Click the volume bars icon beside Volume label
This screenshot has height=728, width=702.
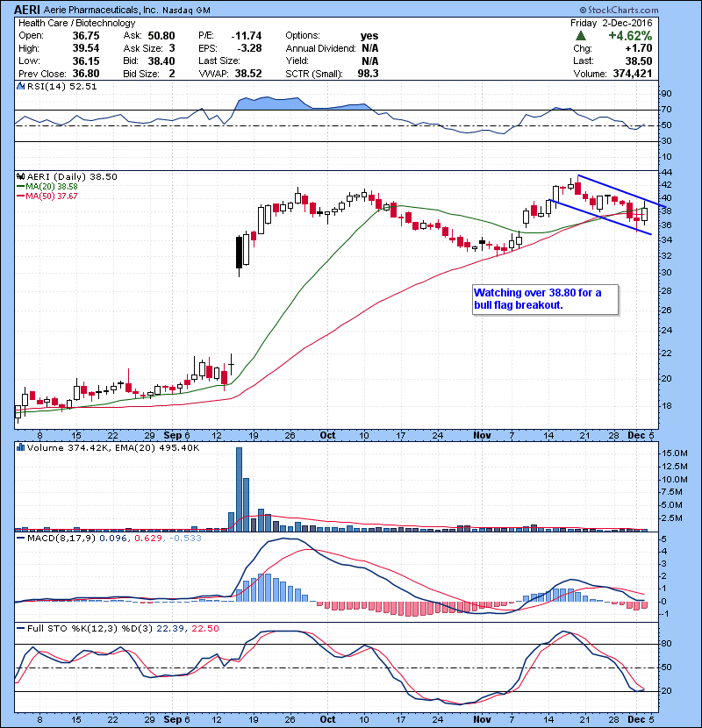20,447
